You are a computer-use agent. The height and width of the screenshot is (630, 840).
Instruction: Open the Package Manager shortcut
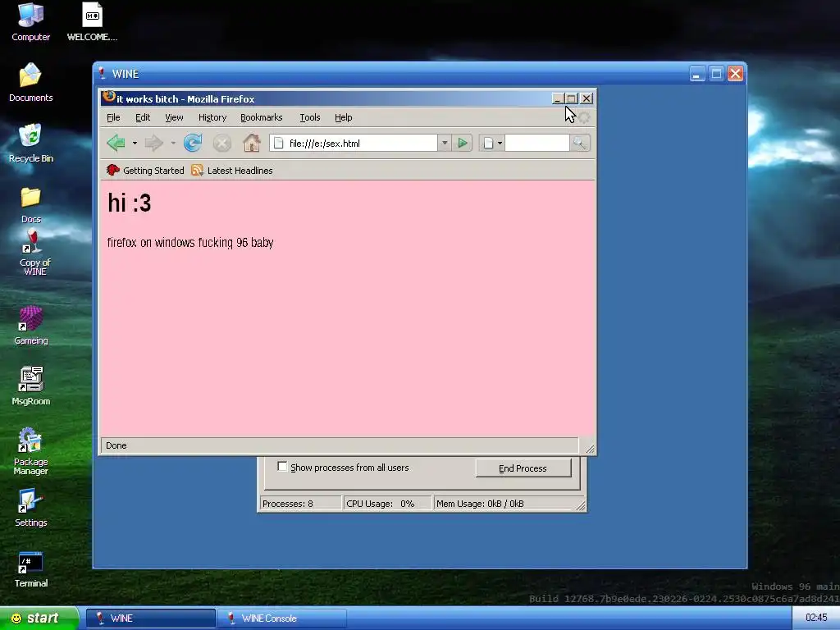pyautogui.click(x=30, y=451)
